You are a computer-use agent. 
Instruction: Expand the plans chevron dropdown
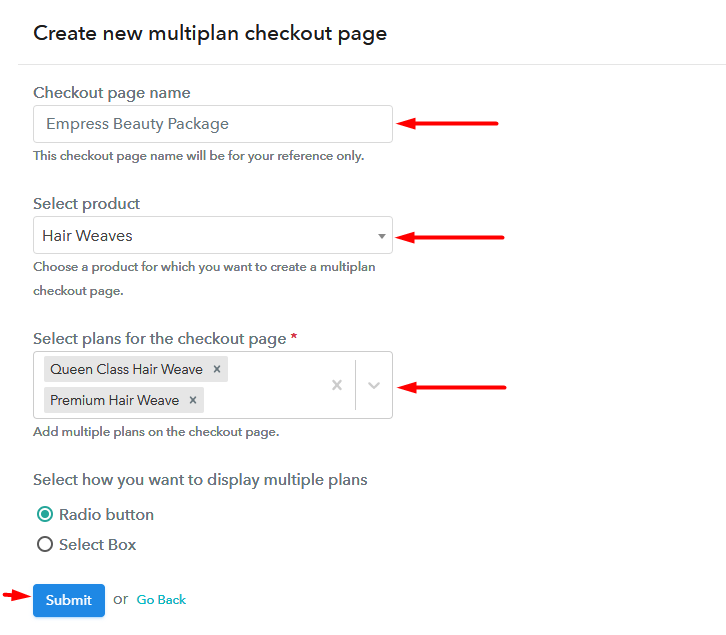[374, 385]
